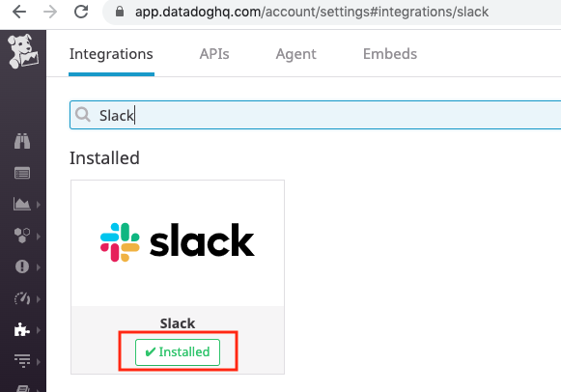Click the browser reload button
Screen dimensions: 561x392
pos(81,12)
